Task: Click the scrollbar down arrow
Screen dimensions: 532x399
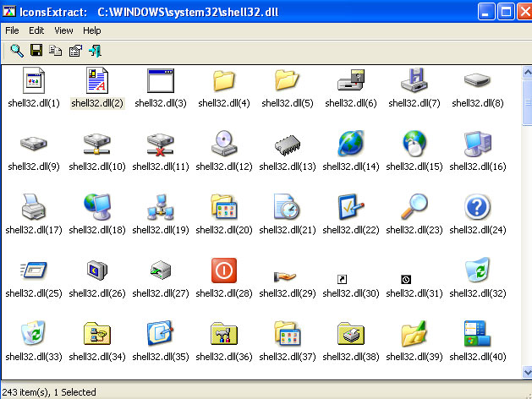Action: tap(527, 372)
